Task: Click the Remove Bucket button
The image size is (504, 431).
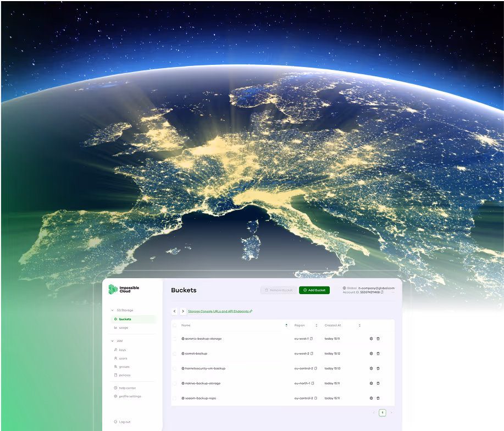Action: [279, 290]
